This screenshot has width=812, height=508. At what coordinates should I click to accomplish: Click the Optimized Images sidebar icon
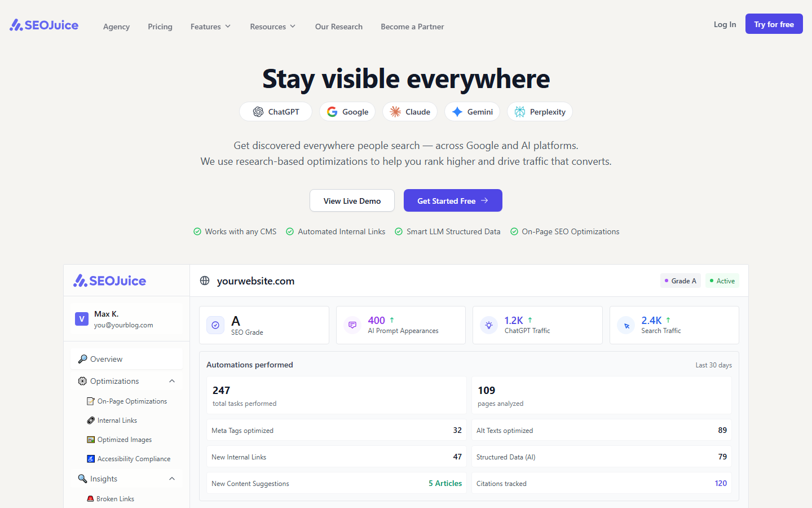click(x=91, y=439)
